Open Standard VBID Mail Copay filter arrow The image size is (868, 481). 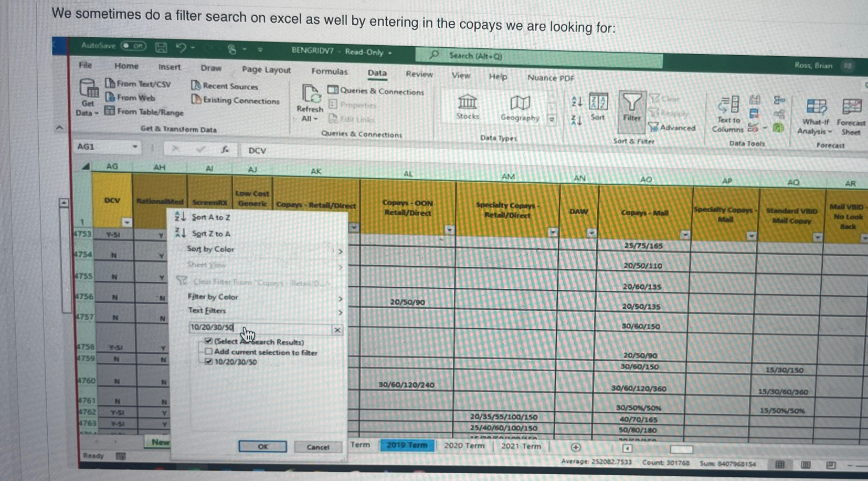coord(818,237)
